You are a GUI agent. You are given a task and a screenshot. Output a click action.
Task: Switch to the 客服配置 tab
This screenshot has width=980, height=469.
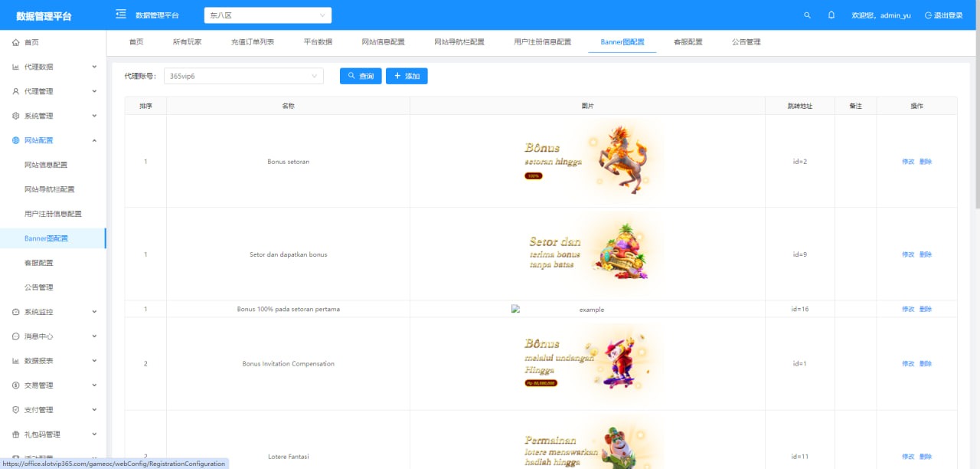tap(688, 42)
